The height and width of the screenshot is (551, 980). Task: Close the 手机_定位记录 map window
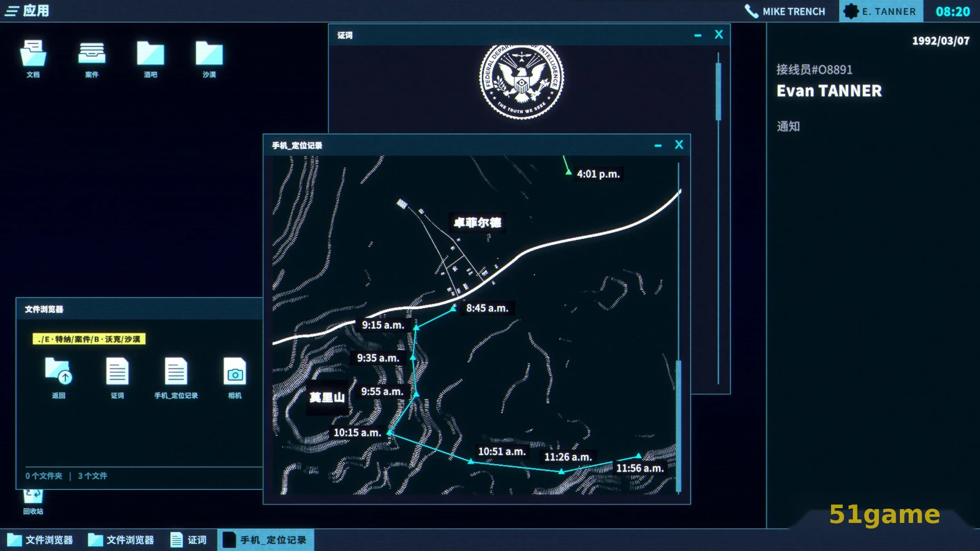click(679, 144)
